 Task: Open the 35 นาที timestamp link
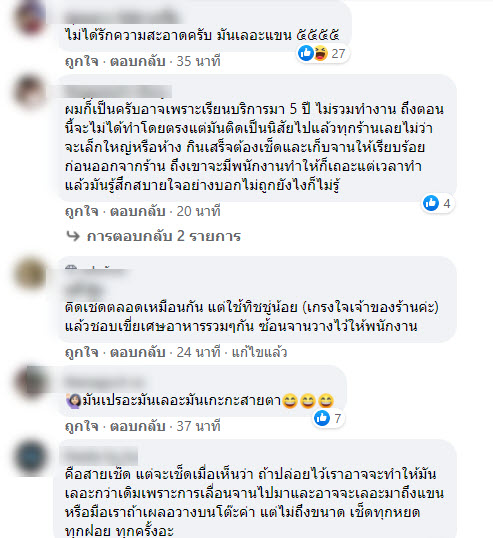(198, 61)
